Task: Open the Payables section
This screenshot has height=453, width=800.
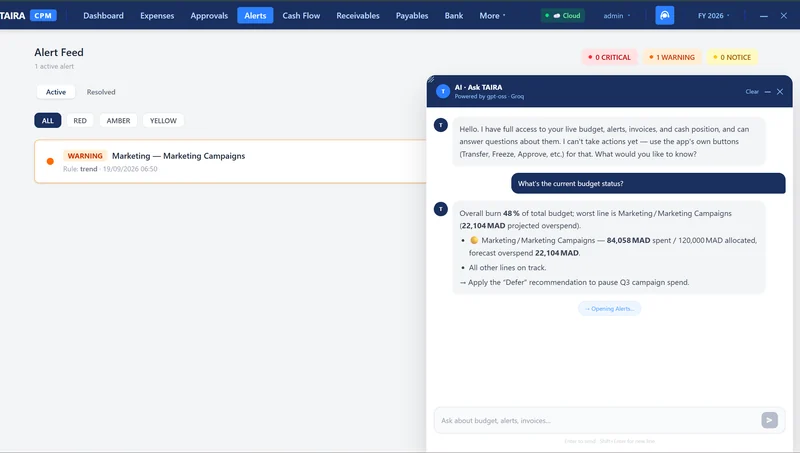Action: click(x=412, y=15)
